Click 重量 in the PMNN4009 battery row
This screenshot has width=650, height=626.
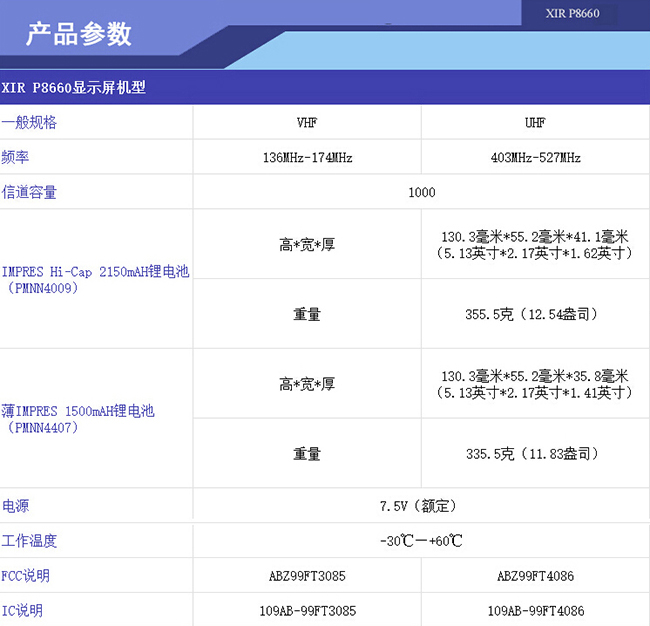(x=307, y=314)
